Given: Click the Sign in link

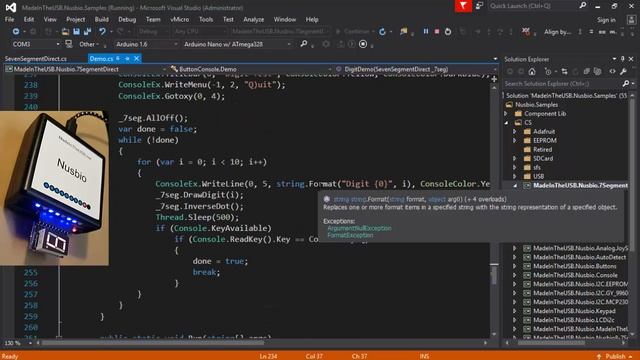Looking at the screenshot, I should [x=606, y=20].
